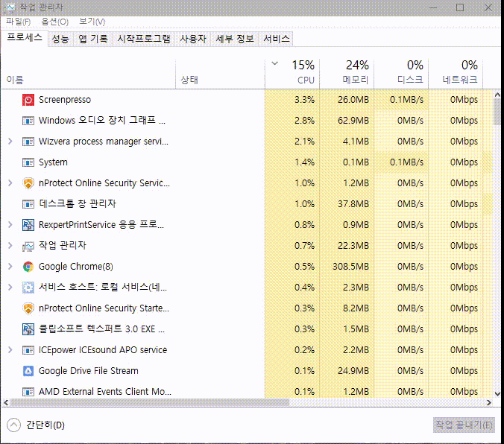Switch to the 앱 기록 tab
This screenshot has width=504, height=444.
tap(93, 39)
